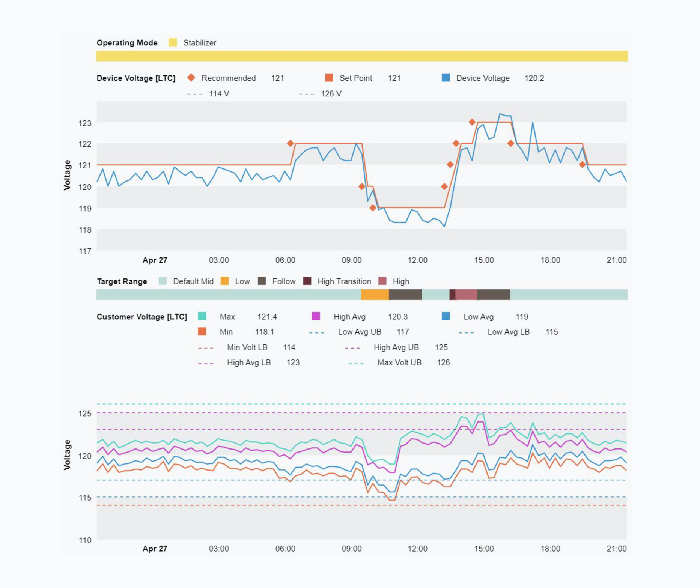This screenshot has width=700, height=588.
Task: Click the yellow Operating Mode timeline bar
Action: pos(361,56)
